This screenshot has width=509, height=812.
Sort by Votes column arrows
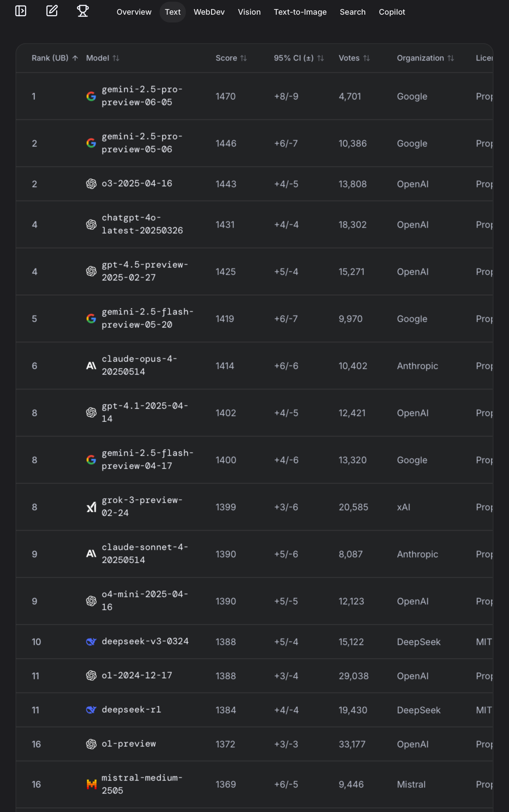(367, 58)
